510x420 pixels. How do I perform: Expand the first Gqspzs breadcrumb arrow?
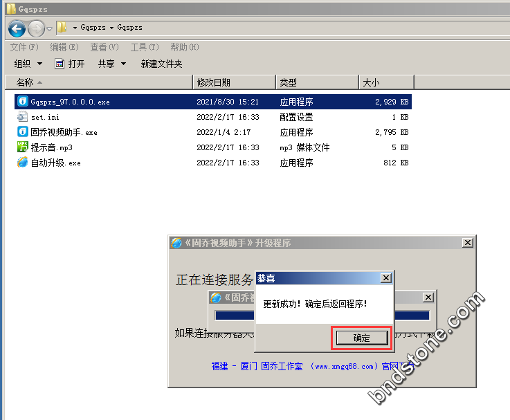point(75,28)
